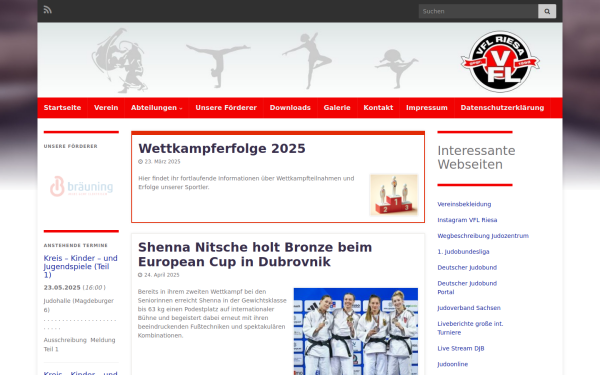Open the Judoverband Sachsen link
600x375 pixels.
tap(469, 308)
